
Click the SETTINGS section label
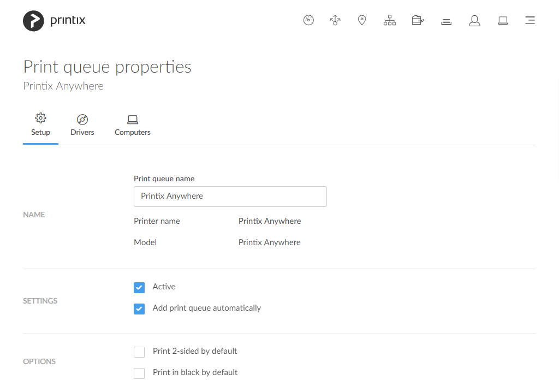tap(40, 301)
